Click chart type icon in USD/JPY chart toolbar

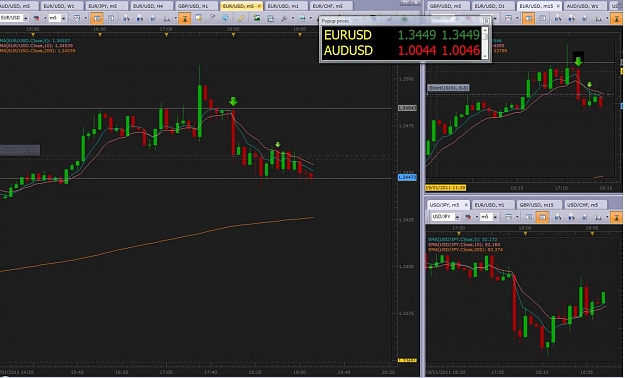click(509, 217)
